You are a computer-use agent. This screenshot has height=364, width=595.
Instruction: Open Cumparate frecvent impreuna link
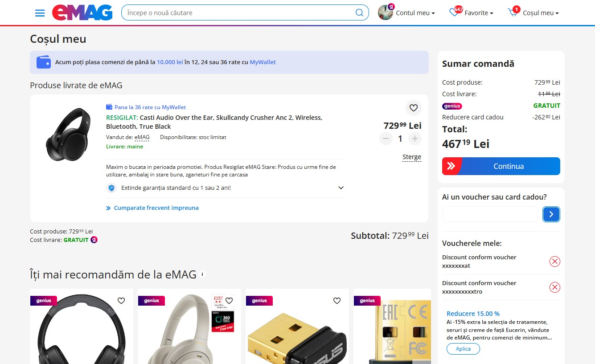click(152, 208)
